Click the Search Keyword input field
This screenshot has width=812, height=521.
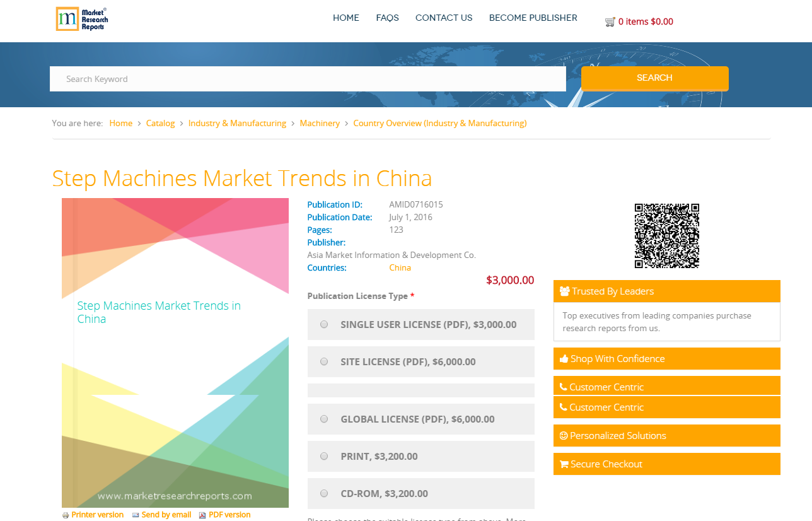[x=308, y=79]
